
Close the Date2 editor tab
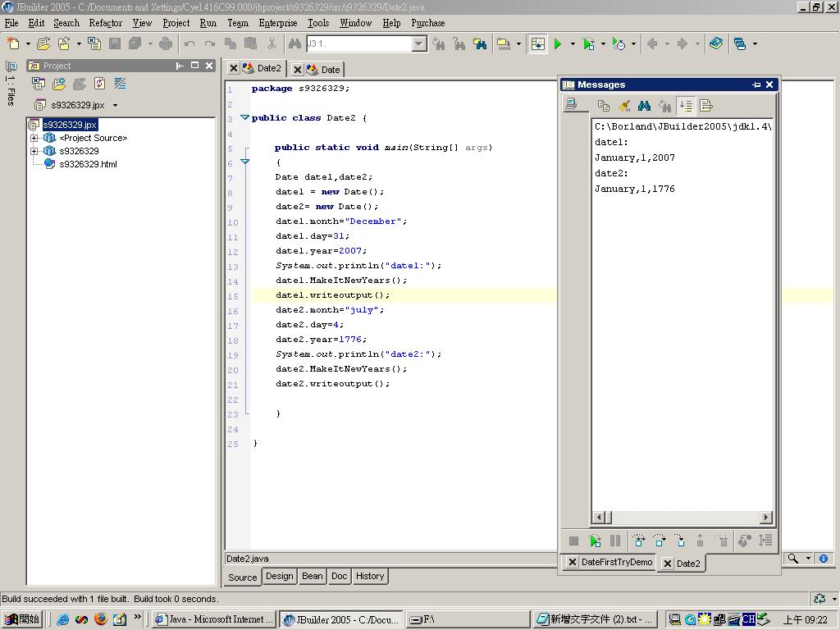point(234,69)
